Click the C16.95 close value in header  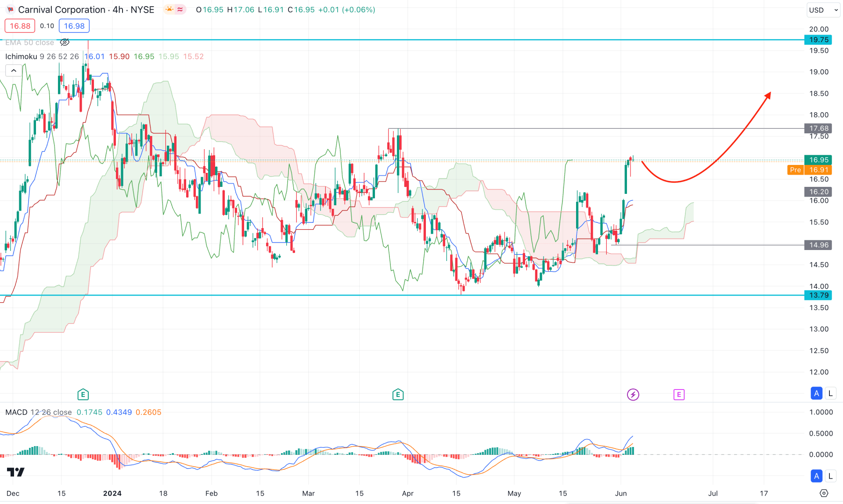point(301,10)
